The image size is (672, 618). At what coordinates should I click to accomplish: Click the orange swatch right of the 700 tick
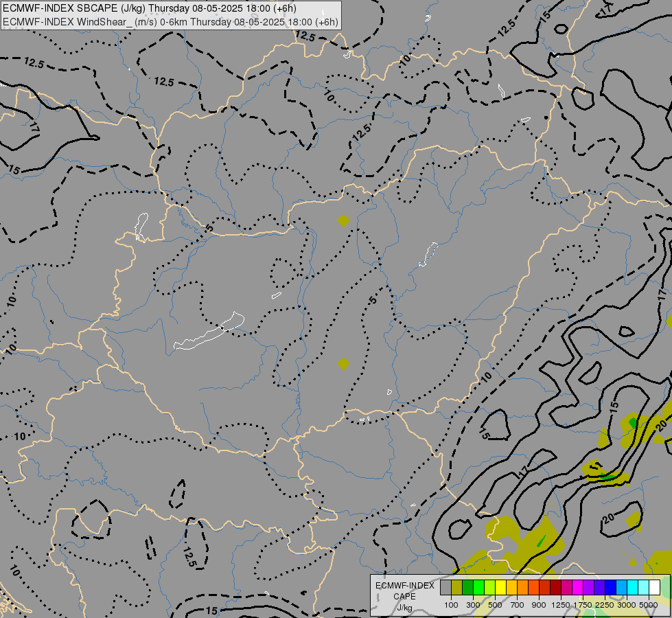[523, 588]
